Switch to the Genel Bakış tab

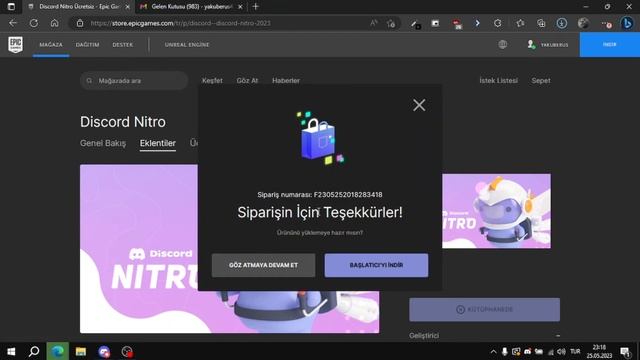[x=103, y=143]
